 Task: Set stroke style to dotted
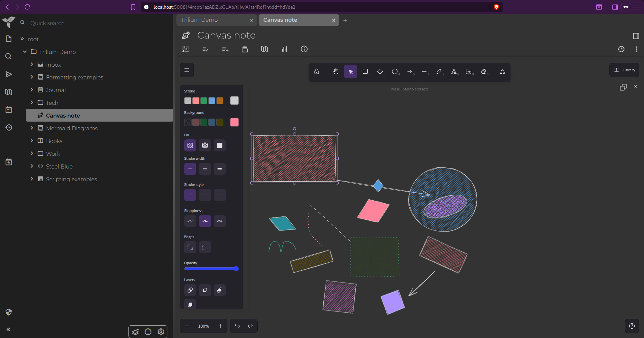[220, 195]
